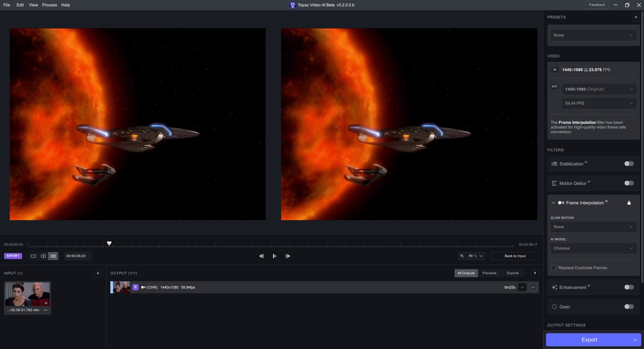Add new input video with plus icon
This screenshot has width=644, height=349.
pyautogui.click(x=98, y=273)
